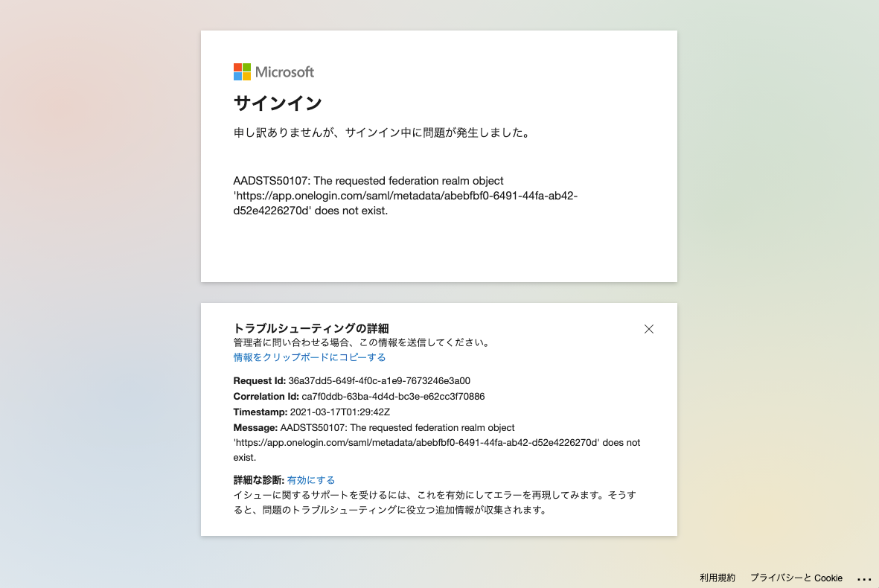This screenshot has width=879, height=588.
Task: Close the troubleshooting details panel
Action: pos(648,329)
